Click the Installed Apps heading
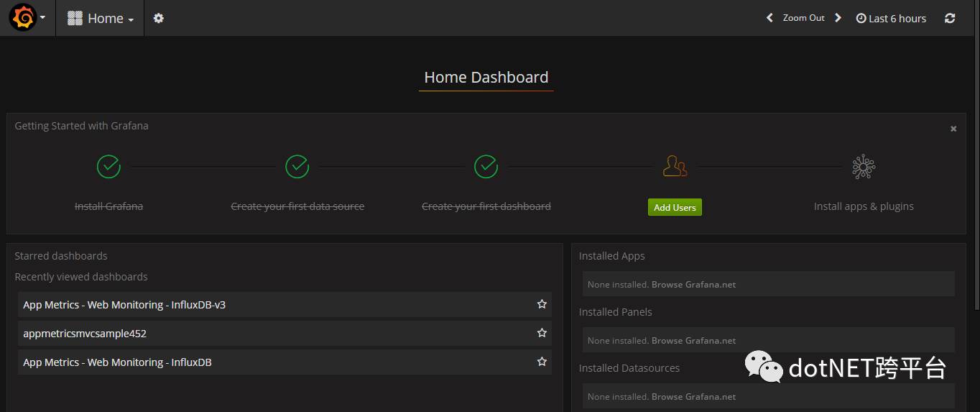The height and width of the screenshot is (412, 980). pyautogui.click(x=612, y=256)
